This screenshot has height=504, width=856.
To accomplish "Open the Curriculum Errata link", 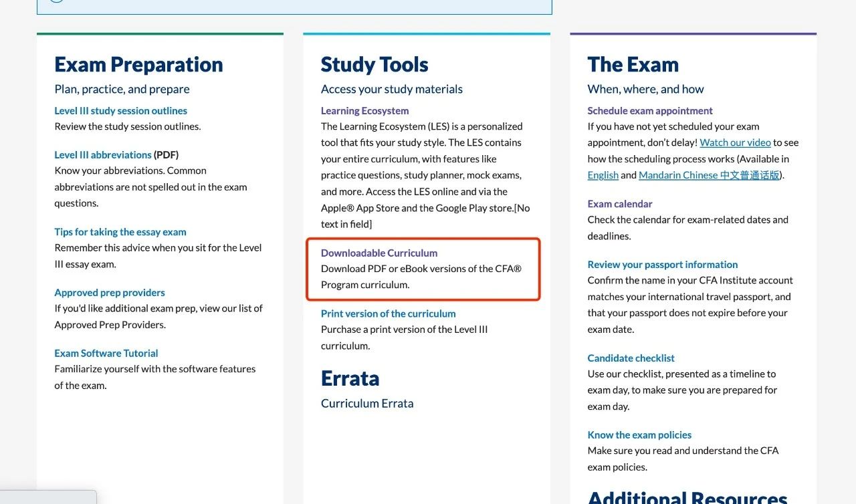I will [367, 403].
